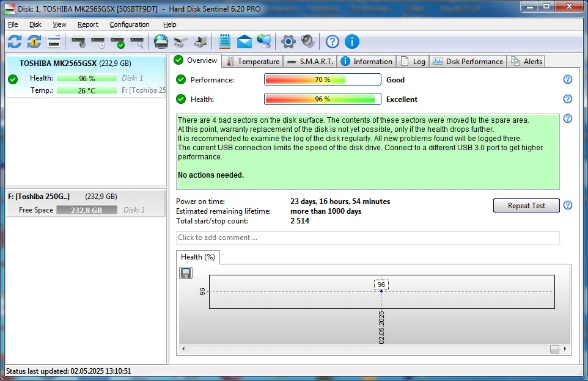The height and width of the screenshot is (381, 588).
Task: Switch to the Disk Performance tab
Action: click(468, 62)
